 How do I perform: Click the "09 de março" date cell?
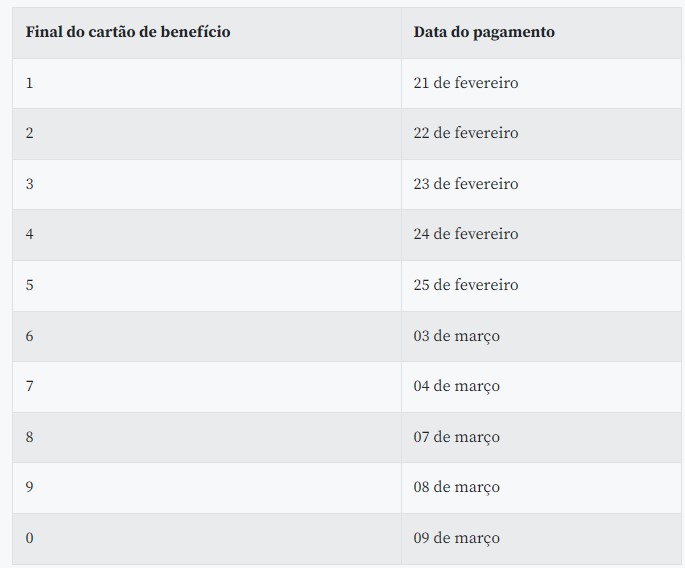tap(456, 538)
